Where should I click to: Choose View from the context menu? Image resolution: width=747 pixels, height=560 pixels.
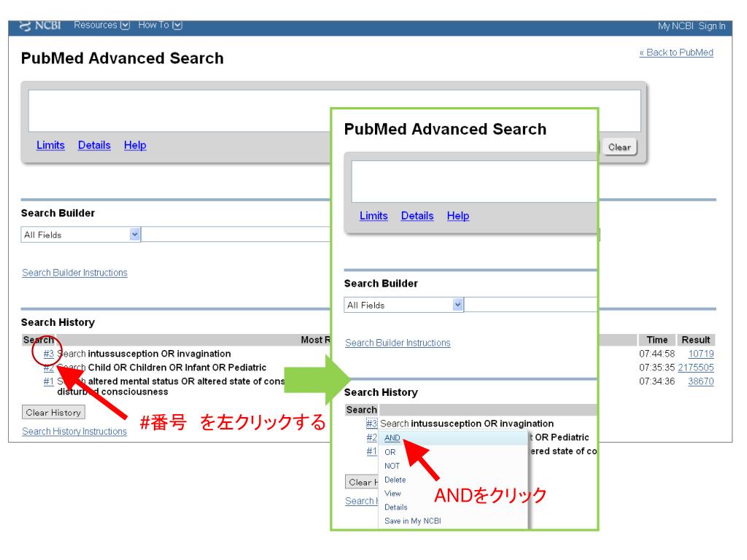pyautogui.click(x=392, y=494)
